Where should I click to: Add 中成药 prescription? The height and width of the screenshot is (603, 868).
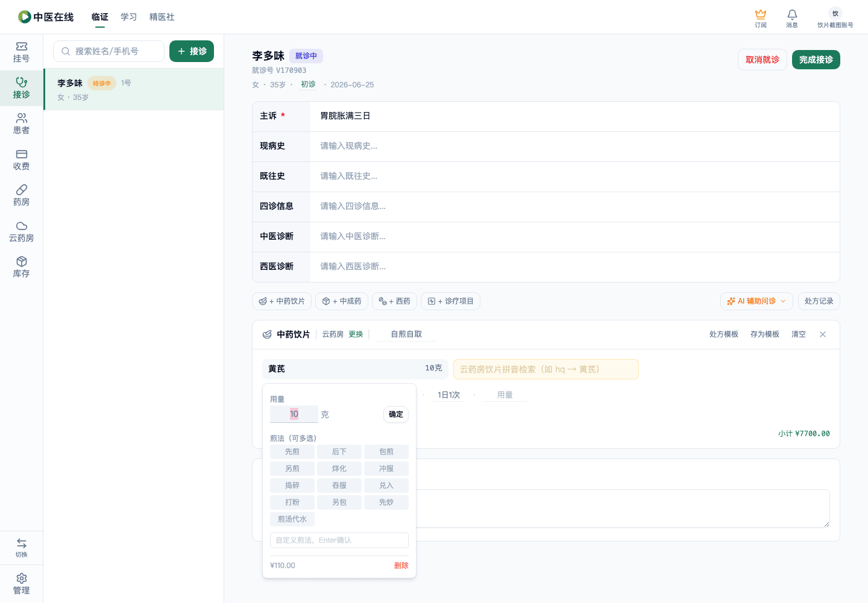pos(342,301)
